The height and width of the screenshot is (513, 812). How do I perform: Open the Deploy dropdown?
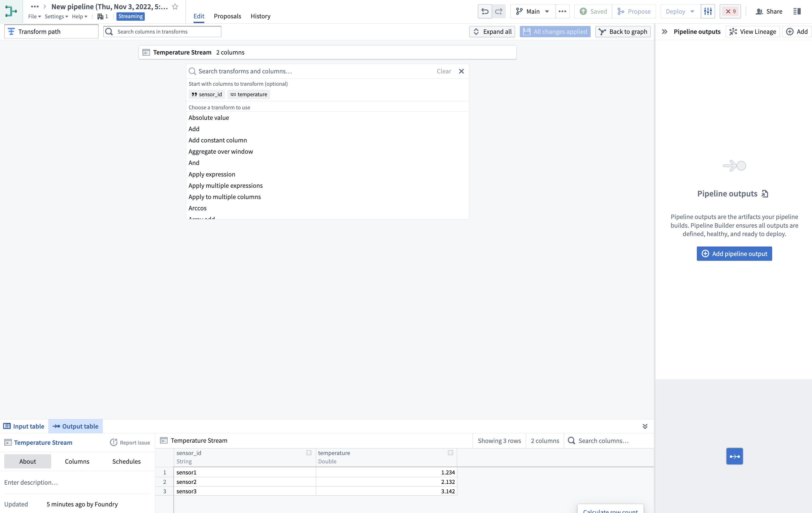point(679,11)
